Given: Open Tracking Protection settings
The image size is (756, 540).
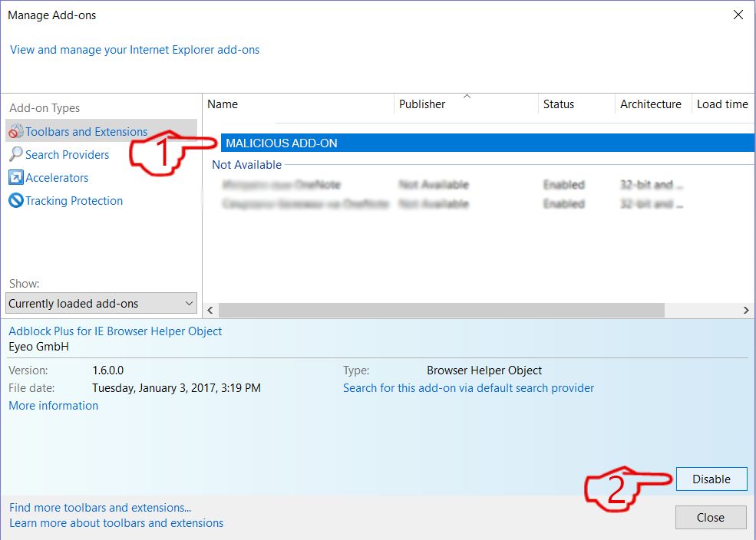Looking at the screenshot, I should 73,200.
